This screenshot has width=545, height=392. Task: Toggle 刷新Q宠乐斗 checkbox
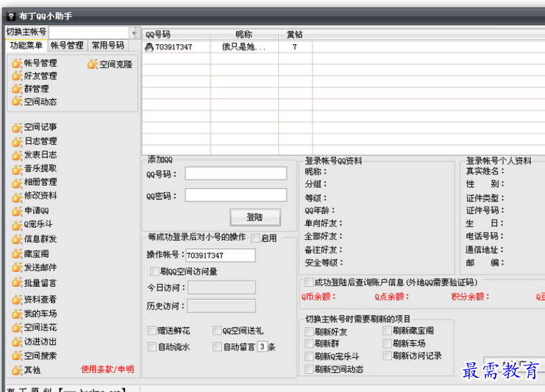tap(309, 356)
